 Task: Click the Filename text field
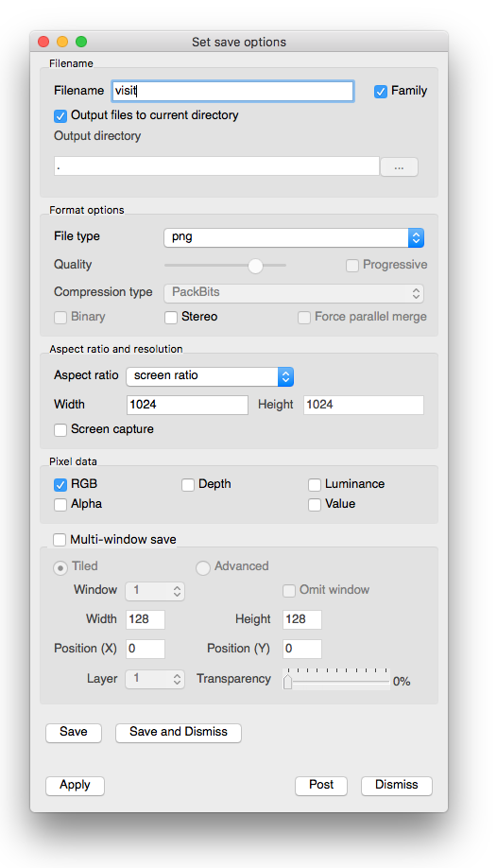[232, 91]
